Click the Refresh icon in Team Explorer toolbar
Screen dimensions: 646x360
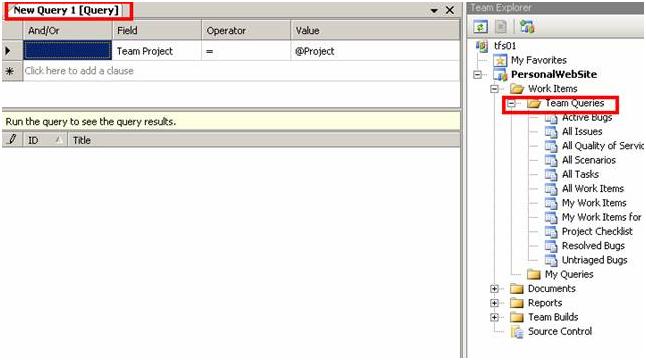click(x=480, y=27)
